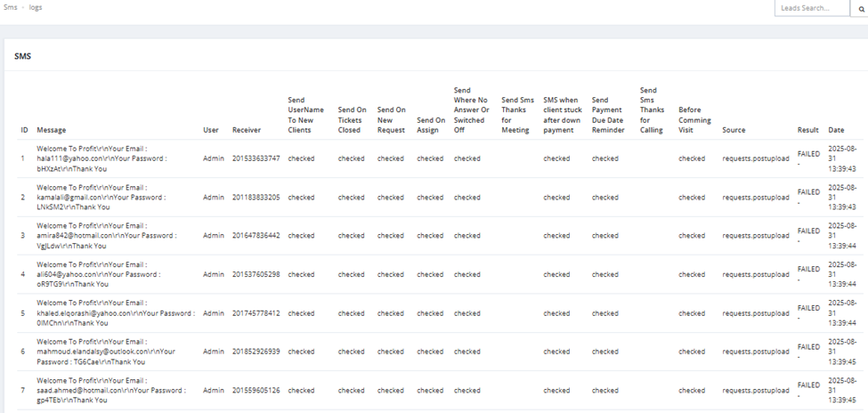Click the Send Payment Due Date Reminder header

pyautogui.click(x=608, y=115)
